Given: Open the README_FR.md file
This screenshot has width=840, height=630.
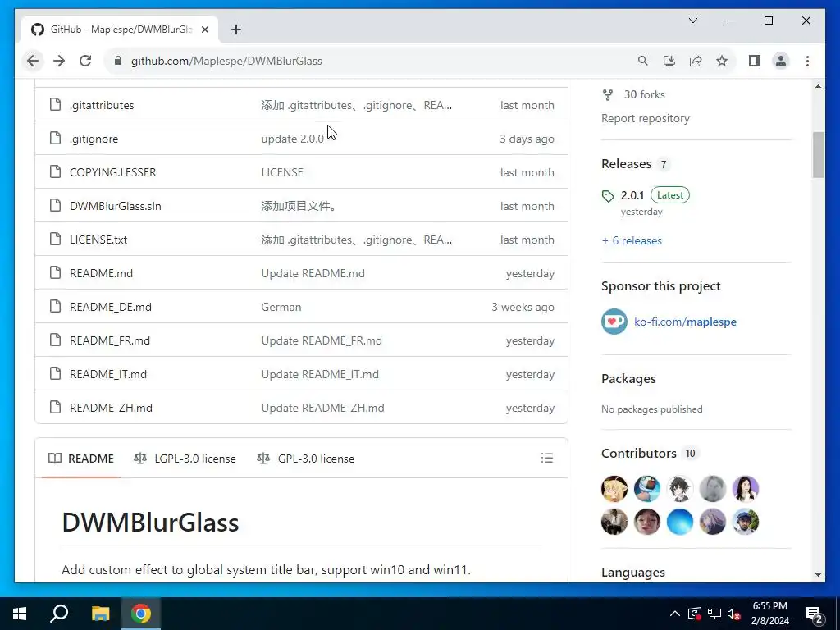Looking at the screenshot, I should (x=110, y=340).
